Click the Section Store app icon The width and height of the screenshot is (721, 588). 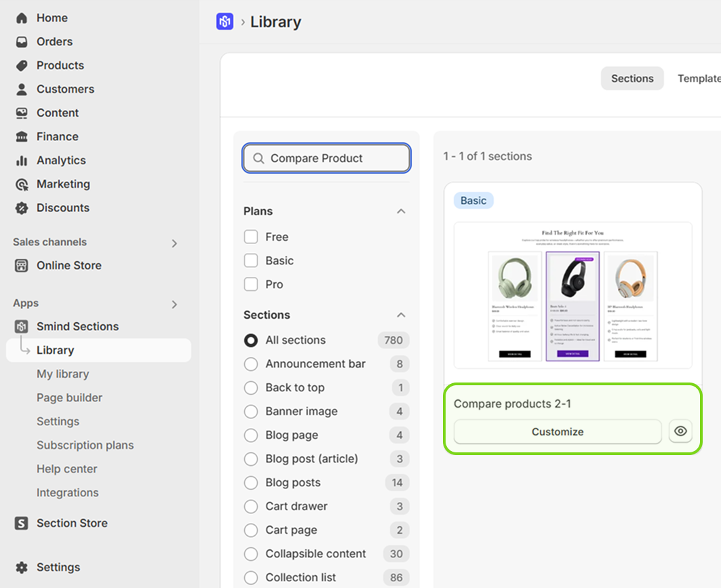[x=22, y=524]
